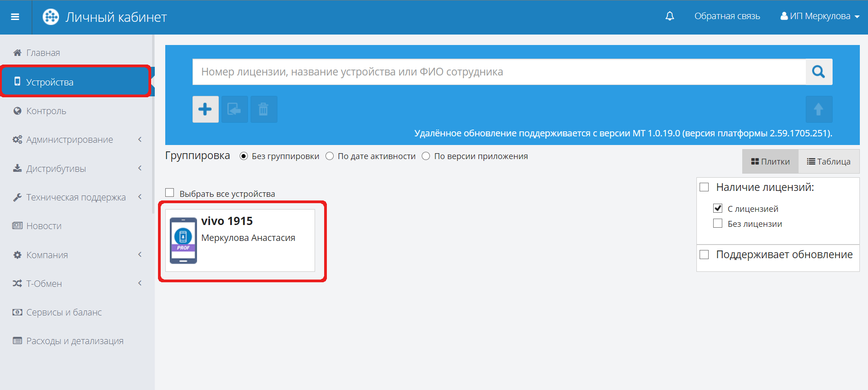This screenshot has height=390, width=868.
Task: Click the shuffle icon beside Т-Обмен
Action: (17, 284)
